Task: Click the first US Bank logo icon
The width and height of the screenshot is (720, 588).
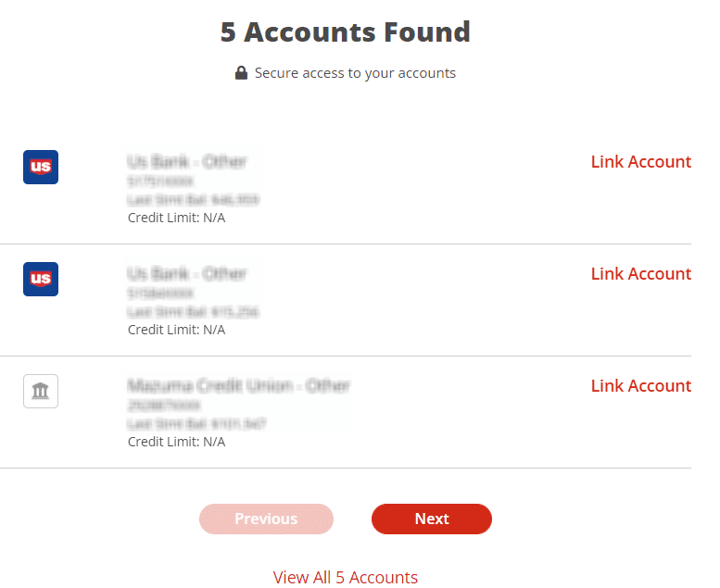Action: click(41, 167)
